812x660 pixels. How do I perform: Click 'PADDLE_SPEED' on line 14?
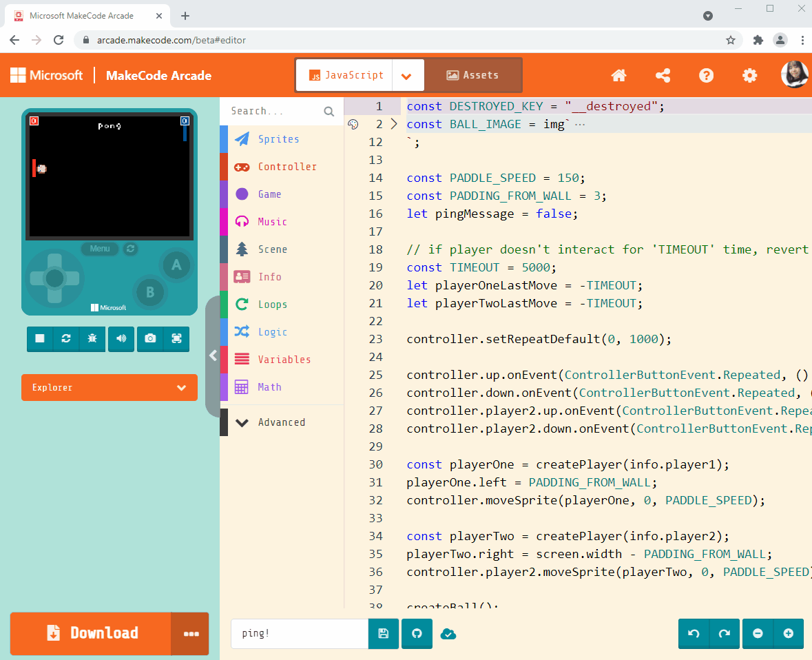[492, 178]
